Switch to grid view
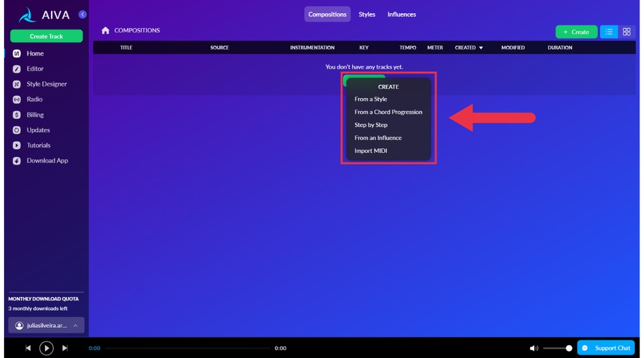This screenshot has height=358, width=644. [626, 31]
